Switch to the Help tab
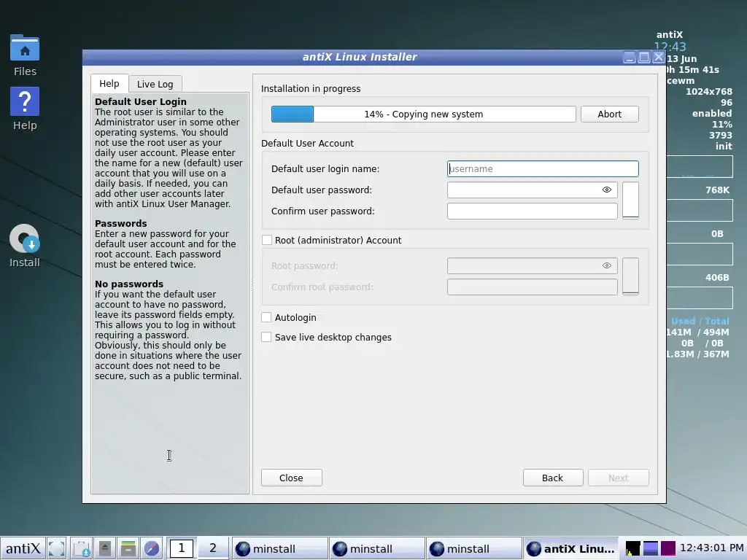Viewport: 747px width, 560px height. point(109,83)
